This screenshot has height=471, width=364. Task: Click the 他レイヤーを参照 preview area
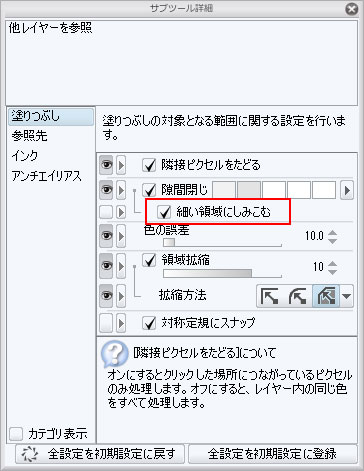(182, 63)
